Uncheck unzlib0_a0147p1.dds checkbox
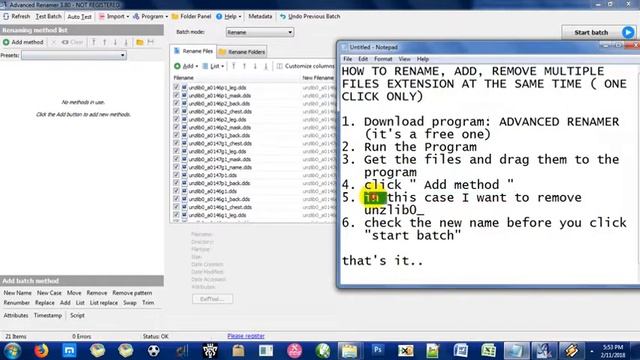Viewport: 640px width, 360px height. point(176,175)
